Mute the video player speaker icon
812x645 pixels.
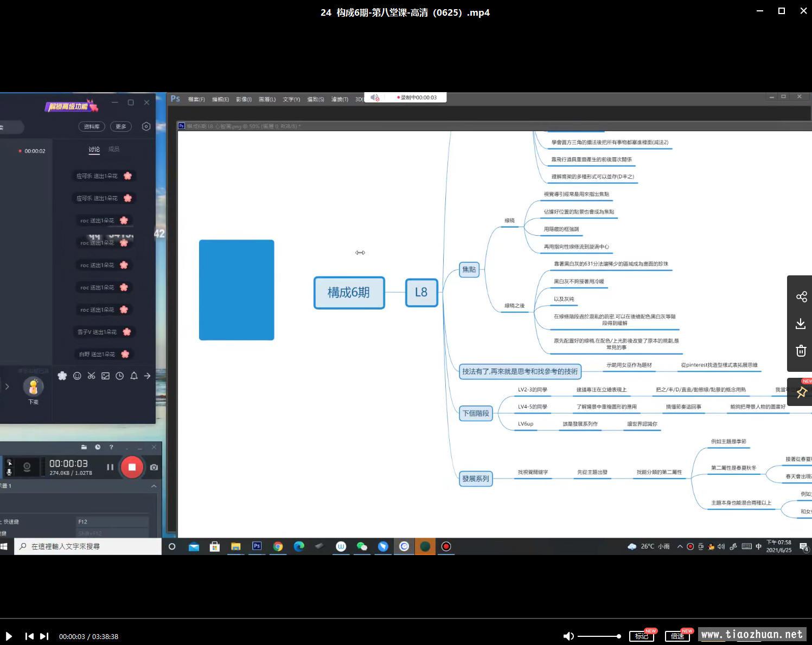[568, 636]
